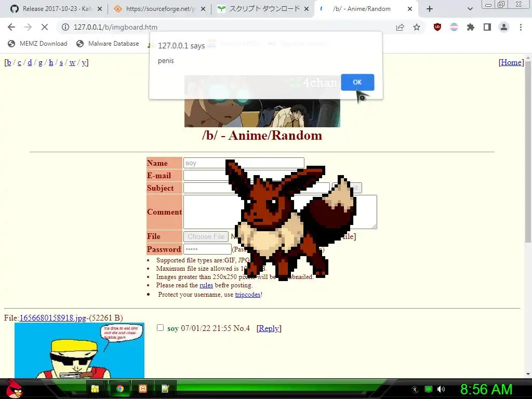Click the E-mail input field
Viewport: 532px width, 399px height.
[x=244, y=176]
